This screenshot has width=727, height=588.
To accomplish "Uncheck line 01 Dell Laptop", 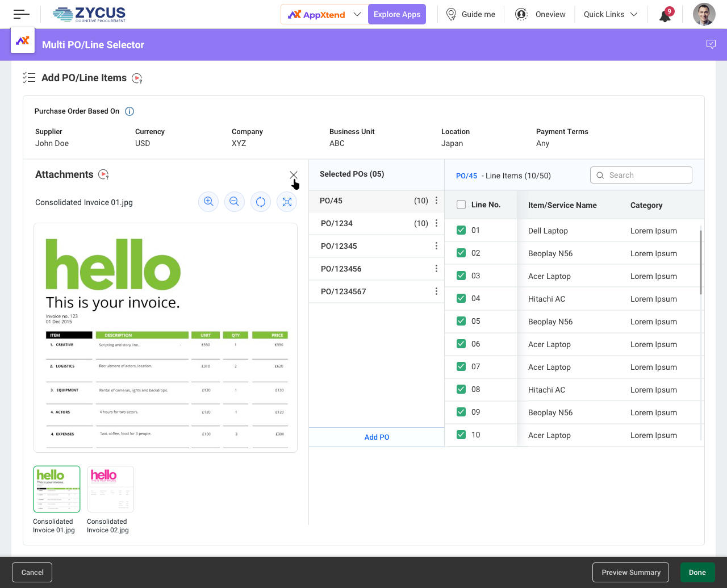I will point(461,230).
